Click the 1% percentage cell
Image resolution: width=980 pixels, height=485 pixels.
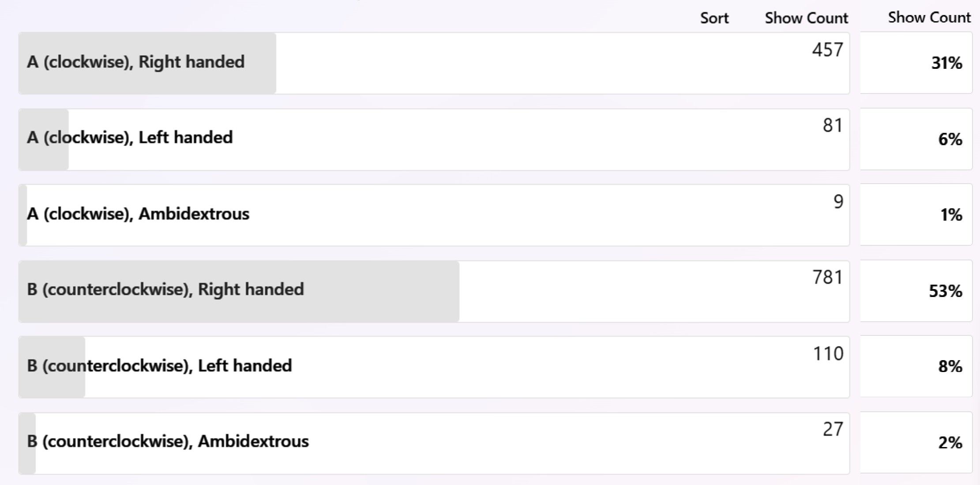click(916, 214)
